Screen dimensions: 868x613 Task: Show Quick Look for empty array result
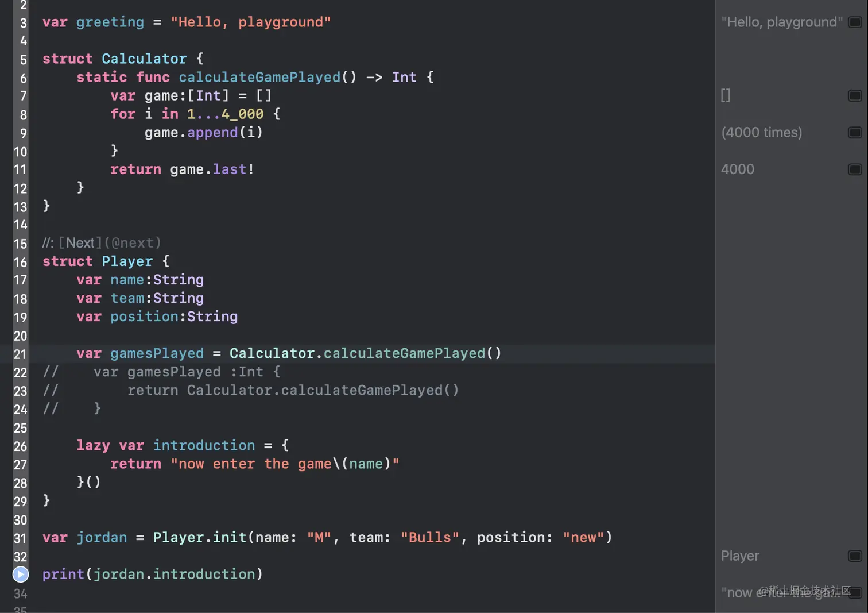855,95
